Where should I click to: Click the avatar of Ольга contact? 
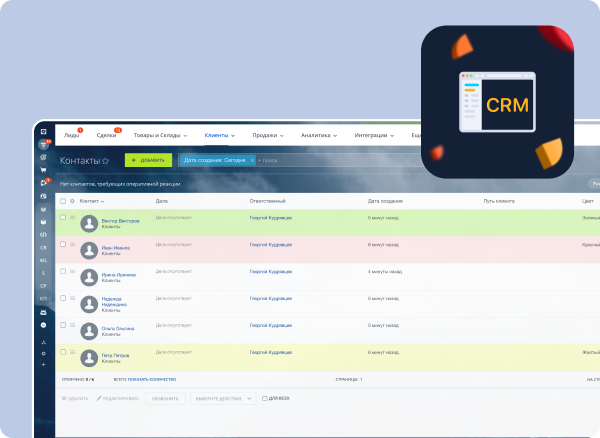click(x=89, y=331)
